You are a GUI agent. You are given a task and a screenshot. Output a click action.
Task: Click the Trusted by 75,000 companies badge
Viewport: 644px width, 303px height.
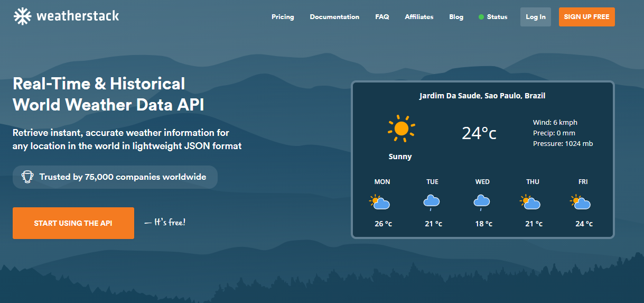(x=115, y=177)
